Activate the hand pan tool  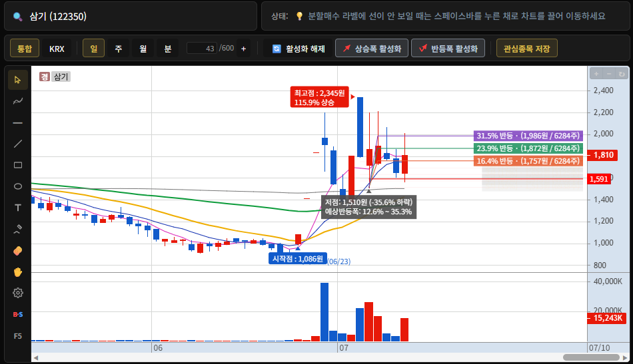[18, 272]
